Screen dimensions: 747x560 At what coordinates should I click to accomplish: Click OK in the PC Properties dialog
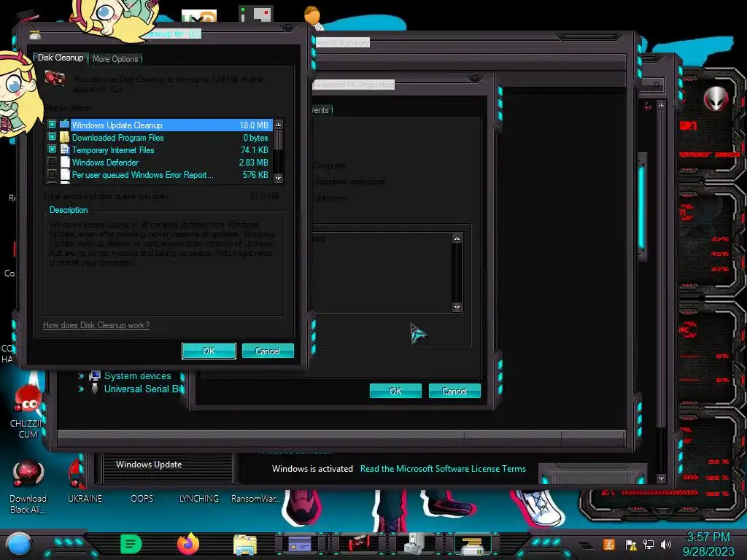pyautogui.click(x=395, y=391)
